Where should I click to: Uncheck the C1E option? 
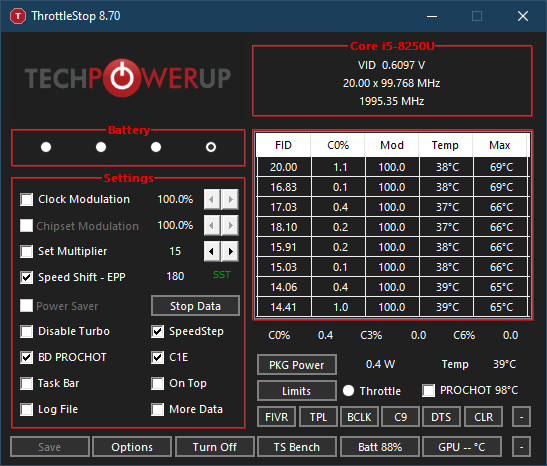pos(158,358)
